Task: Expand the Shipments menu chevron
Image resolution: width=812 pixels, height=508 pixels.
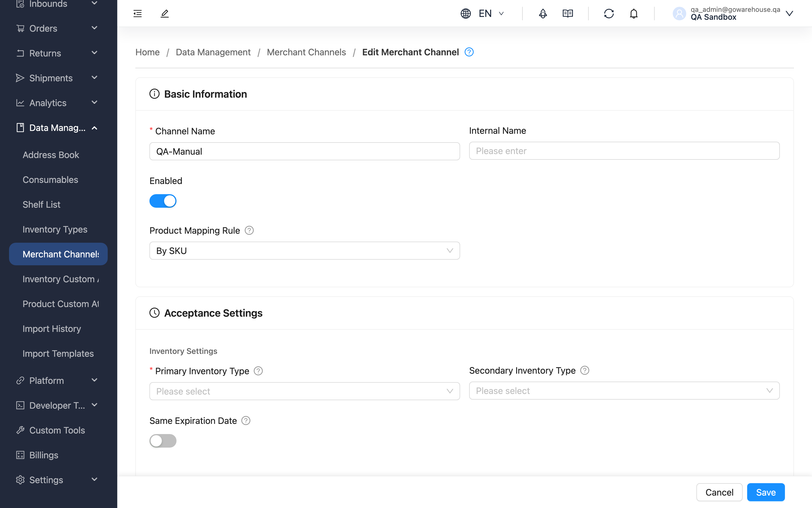Action: coord(94,78)
